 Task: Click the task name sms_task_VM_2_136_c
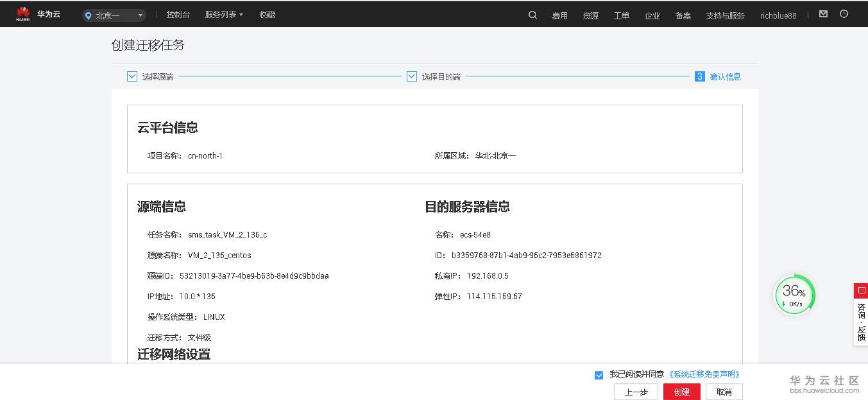point(227,235)
